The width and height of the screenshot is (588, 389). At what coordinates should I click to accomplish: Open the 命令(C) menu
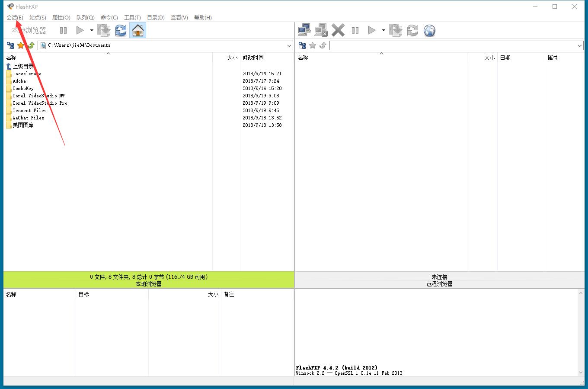(109, 18)
